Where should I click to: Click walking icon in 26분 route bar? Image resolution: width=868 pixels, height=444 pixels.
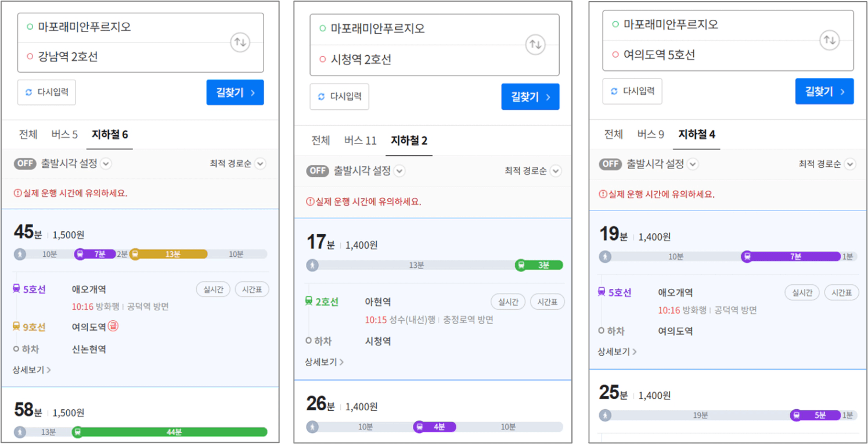(x=313, y=427)
